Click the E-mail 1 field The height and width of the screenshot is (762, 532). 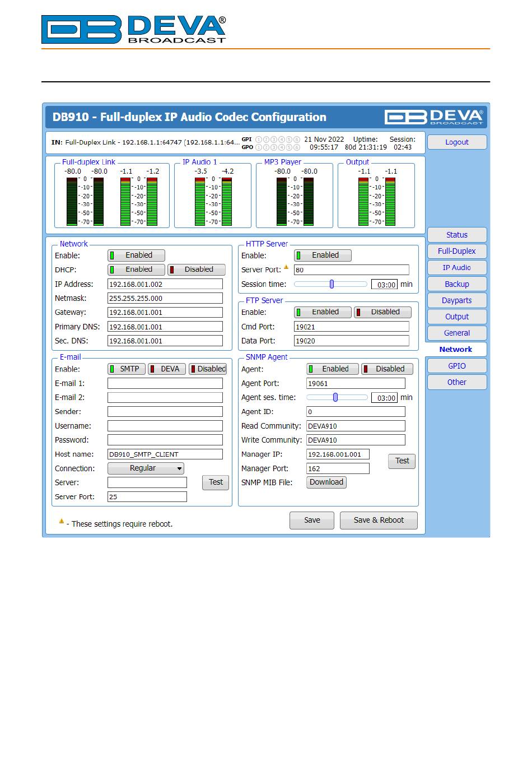(165, 383)
